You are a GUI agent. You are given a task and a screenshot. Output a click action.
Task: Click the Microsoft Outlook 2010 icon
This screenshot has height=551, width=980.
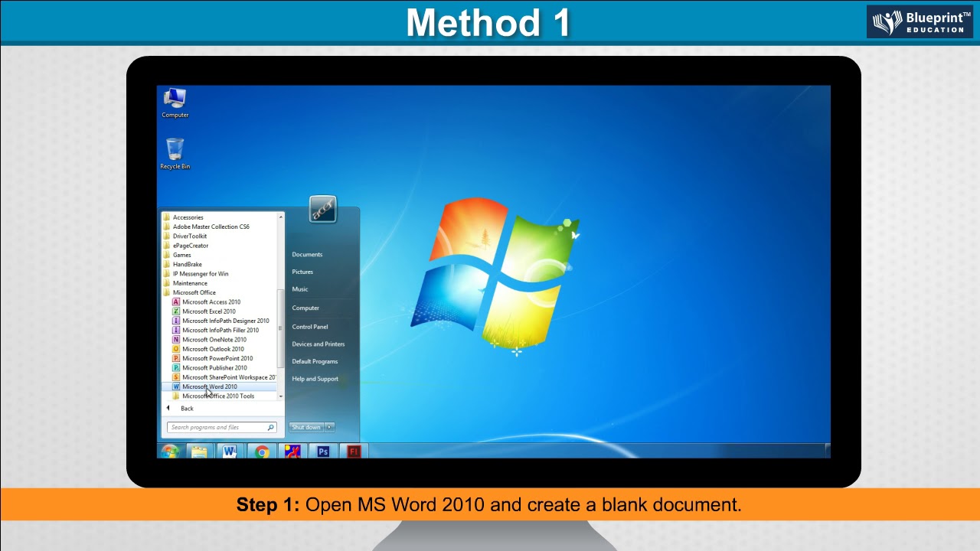tap(176, 349)
